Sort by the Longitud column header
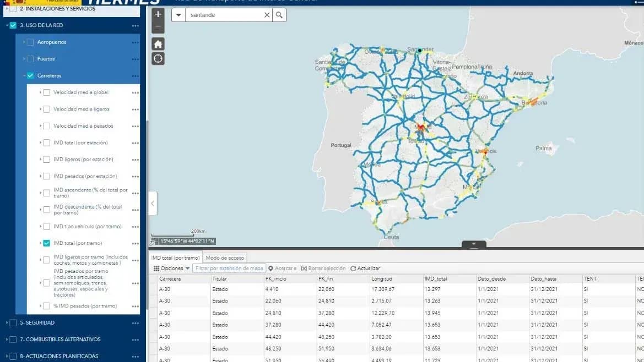 (x=396, y=279)
